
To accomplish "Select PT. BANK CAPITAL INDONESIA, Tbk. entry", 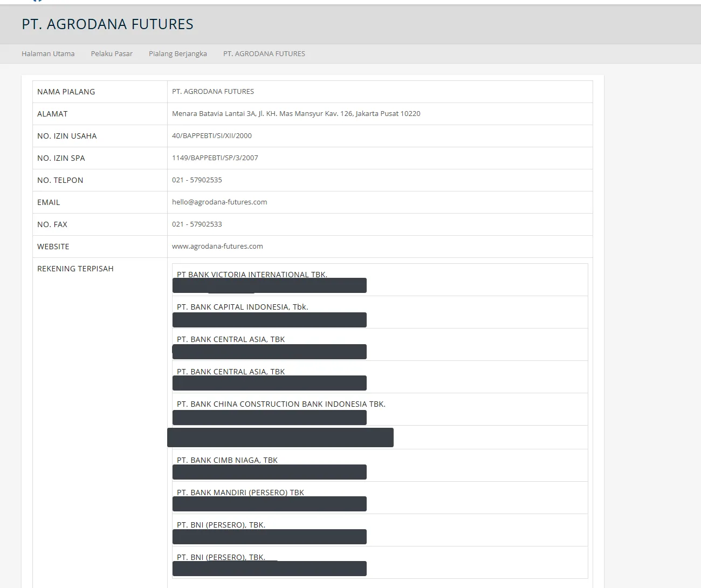I will click(243, 307).
